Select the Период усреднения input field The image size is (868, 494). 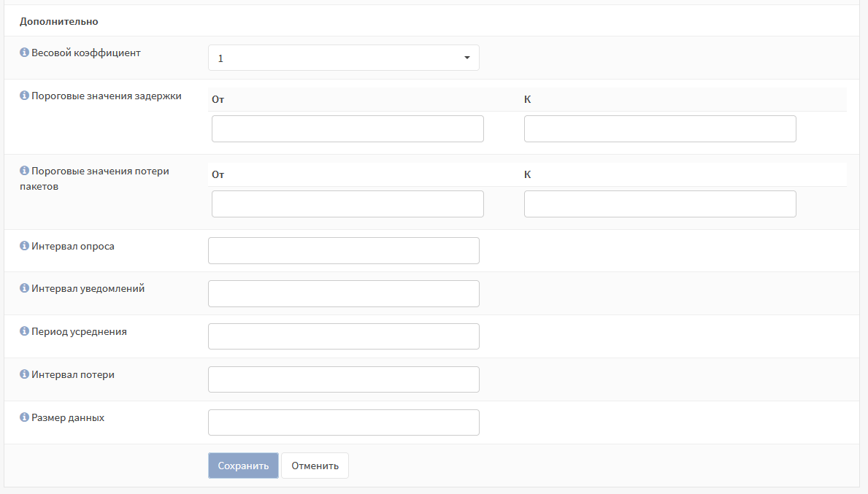(x=344, y=336)
